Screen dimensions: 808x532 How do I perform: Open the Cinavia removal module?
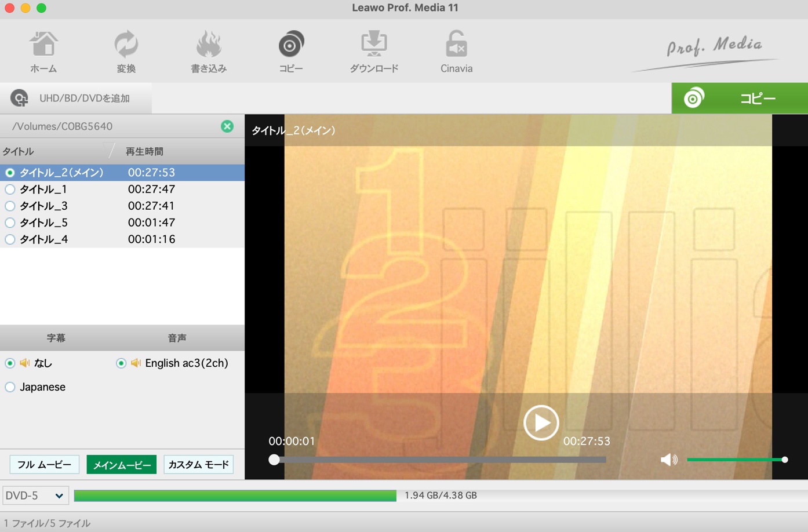point(456,52)
